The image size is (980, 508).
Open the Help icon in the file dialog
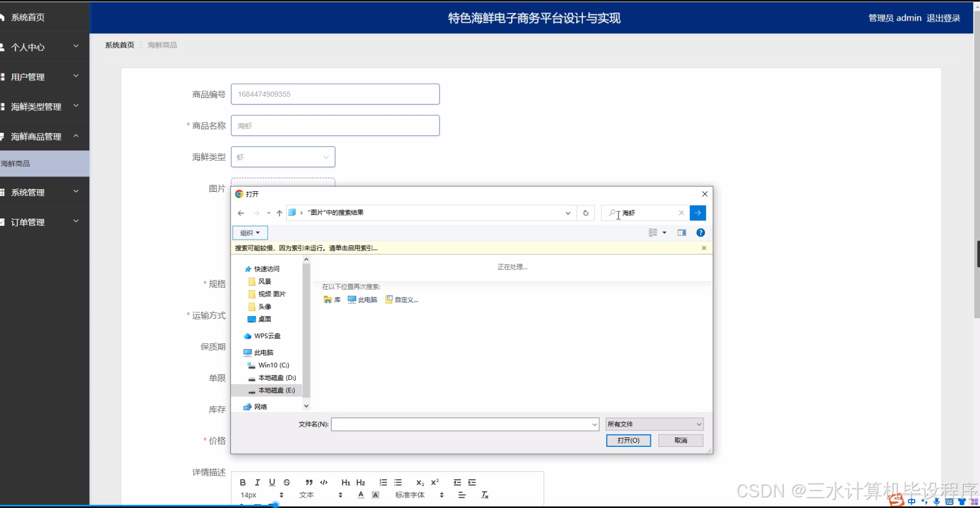coord(700,232)
